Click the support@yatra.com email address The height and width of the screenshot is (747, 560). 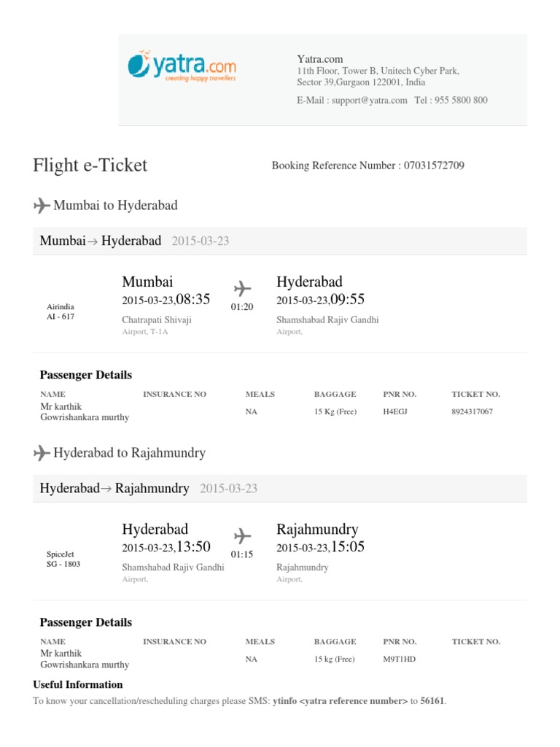click(369, 101)
